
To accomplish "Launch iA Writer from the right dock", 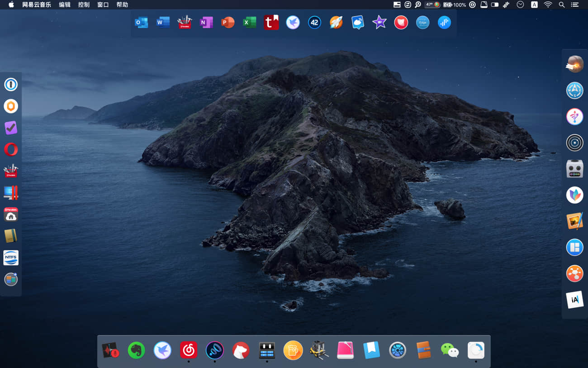I will (574, 299).
